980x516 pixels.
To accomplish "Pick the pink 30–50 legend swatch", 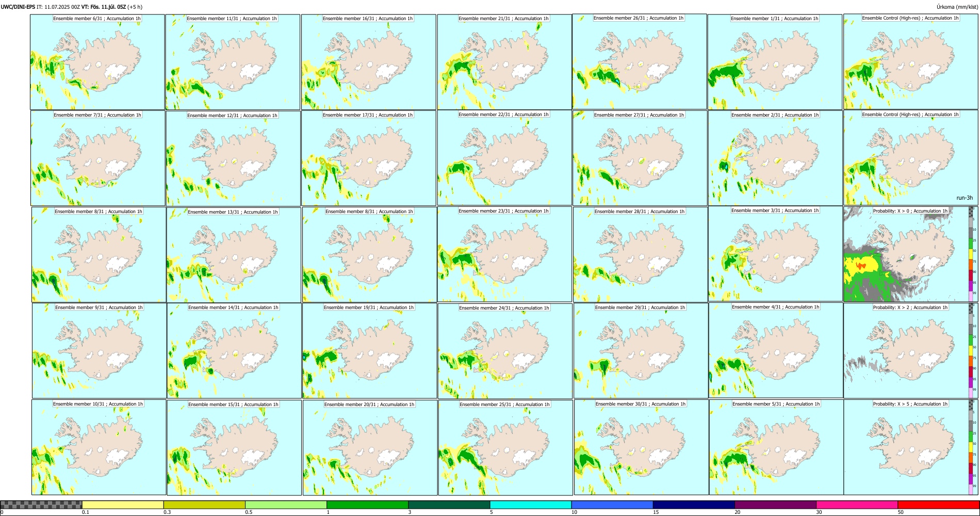I will 857,505.
